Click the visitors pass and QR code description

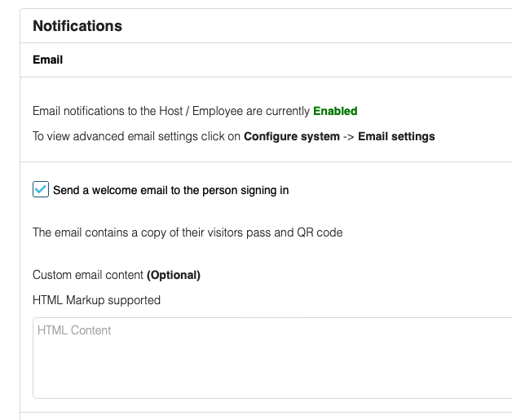point(188,232)
